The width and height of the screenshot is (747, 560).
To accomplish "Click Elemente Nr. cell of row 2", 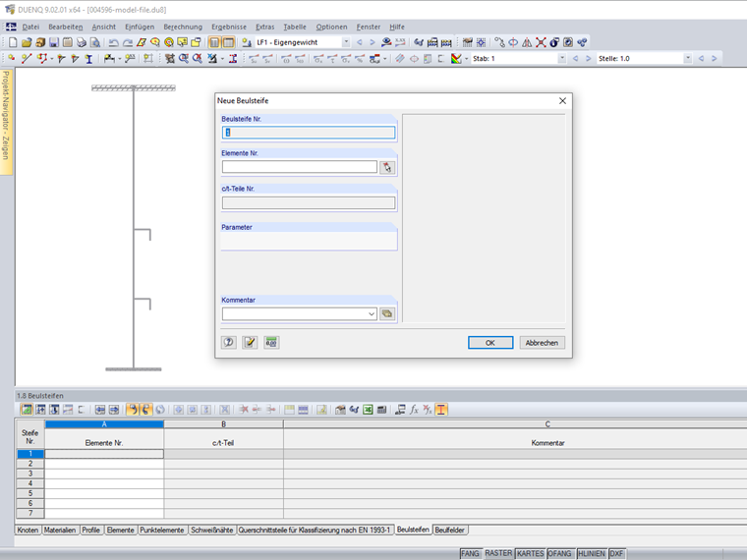I will click(104, 464).
